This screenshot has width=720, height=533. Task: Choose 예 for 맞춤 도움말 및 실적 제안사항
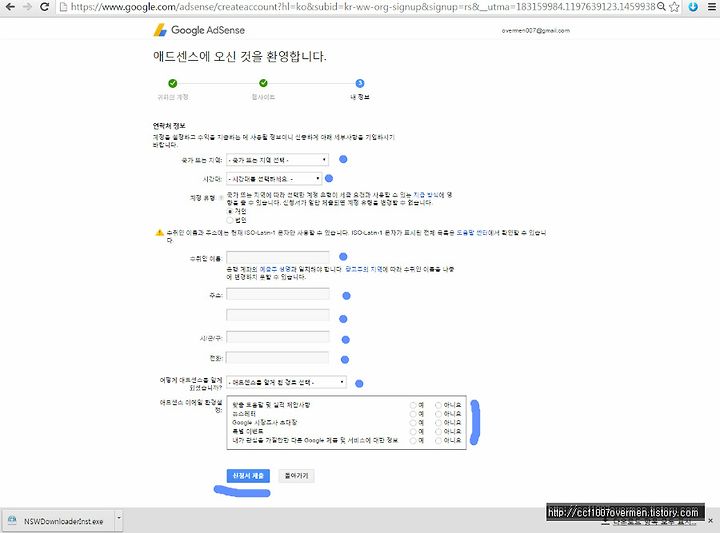[413, 405]
